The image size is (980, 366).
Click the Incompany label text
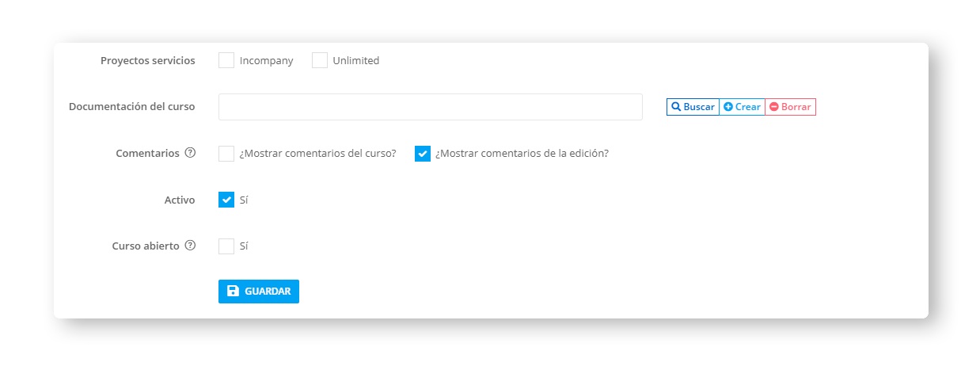pyautogui.click(x=267, y=60)
